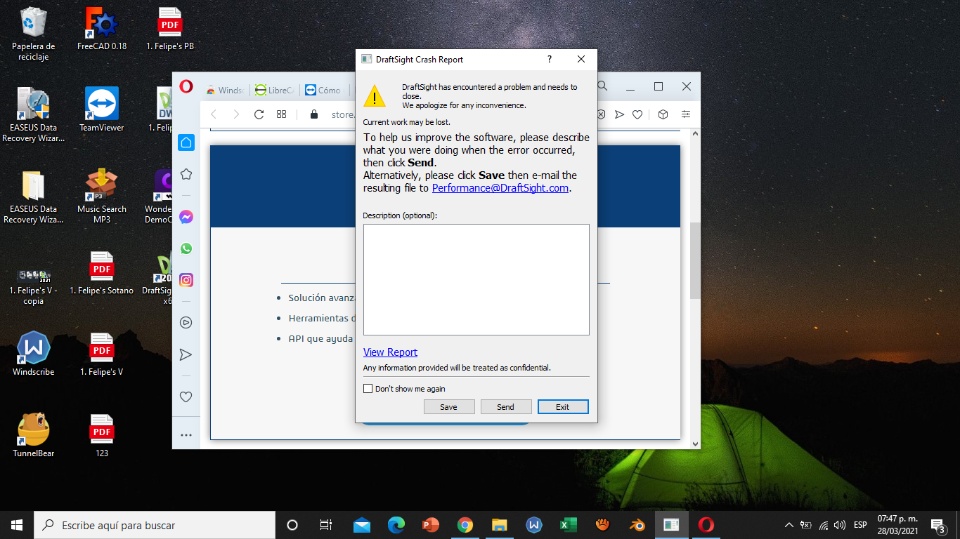This screenshot has height=539, width=960.
Task: Open My Flow arrow in Opera sidebar
Action: click(186, 355)
